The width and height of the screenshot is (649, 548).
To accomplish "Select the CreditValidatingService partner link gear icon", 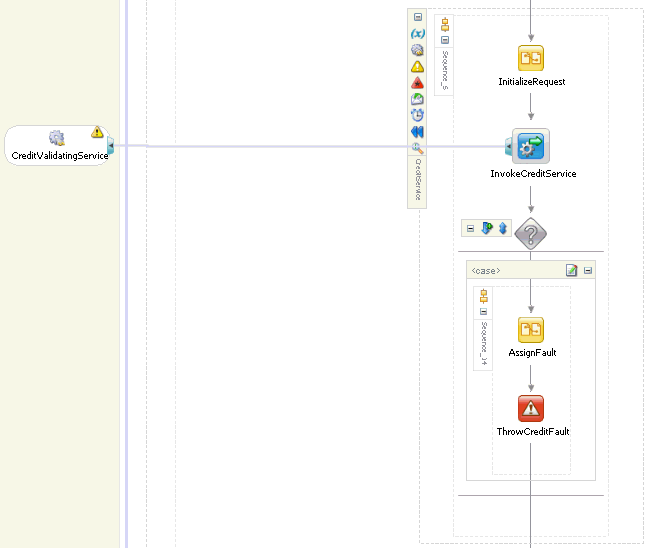I will point(57,138).
